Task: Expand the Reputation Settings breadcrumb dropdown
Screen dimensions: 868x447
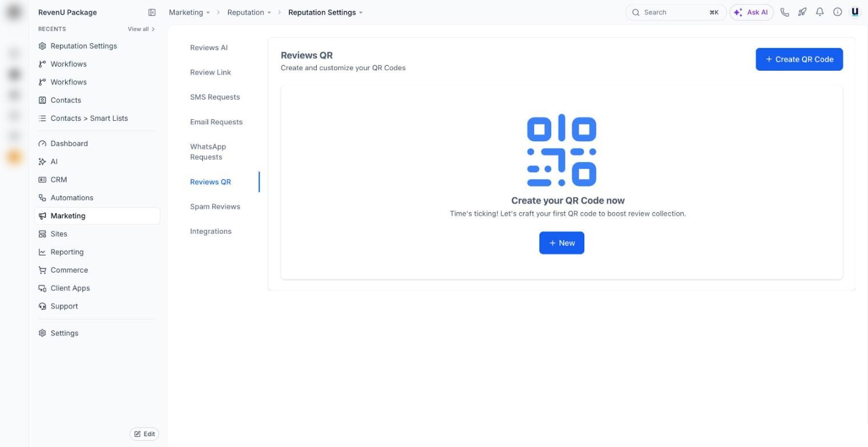Action: pyautogui.click(x=361, y=13)
